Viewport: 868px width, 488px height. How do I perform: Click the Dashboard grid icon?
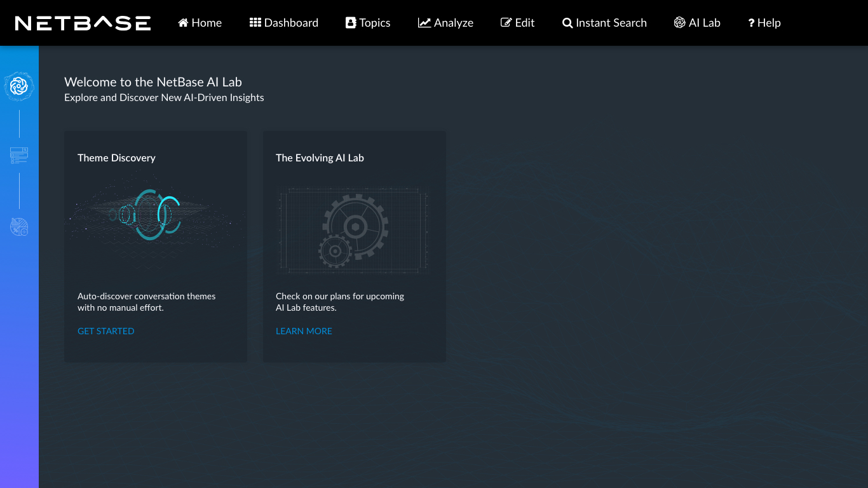(x=255, y=23)
